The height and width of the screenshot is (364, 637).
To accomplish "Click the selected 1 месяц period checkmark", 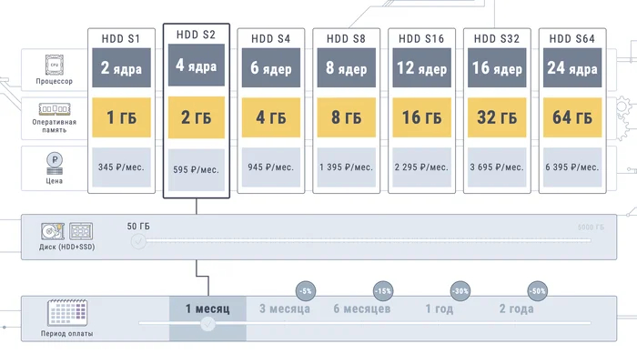I will pos(207,325).
